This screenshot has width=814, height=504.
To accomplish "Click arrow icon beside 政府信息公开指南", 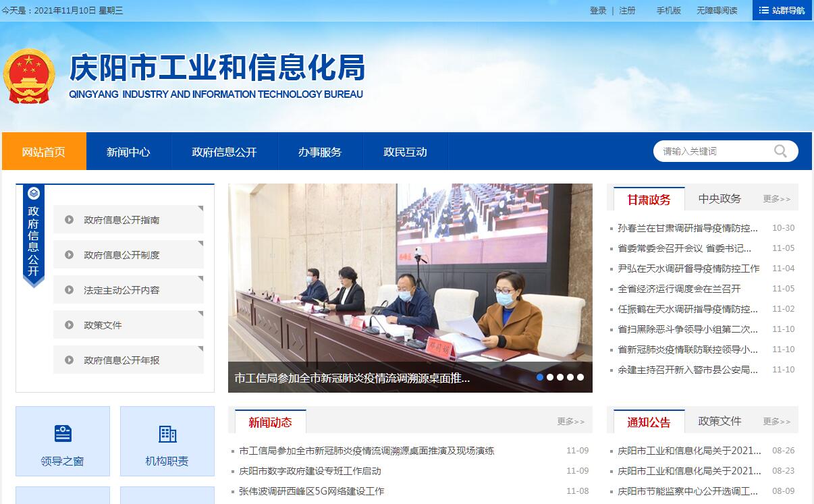I will [69, 220].
